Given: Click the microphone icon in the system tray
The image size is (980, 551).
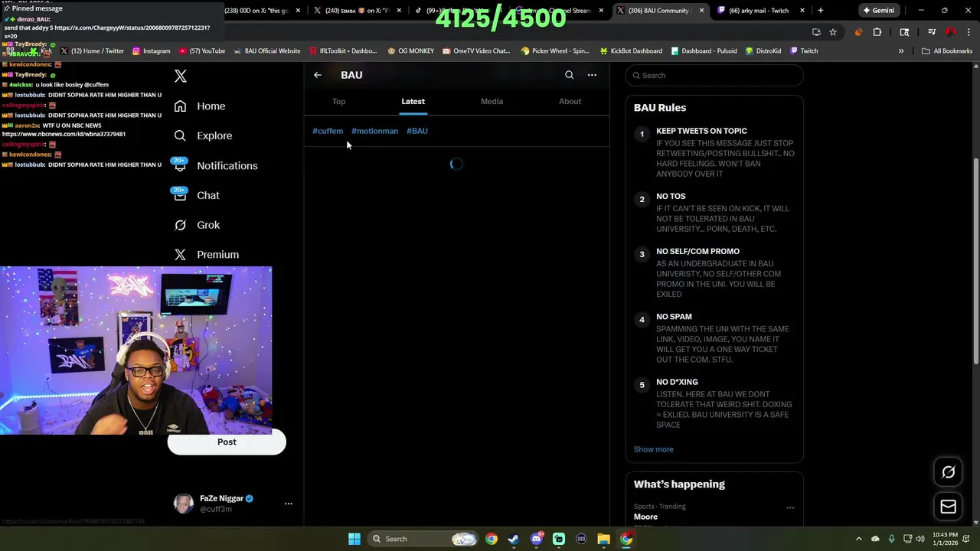Looking at the screenshot, I should point(892,539).
